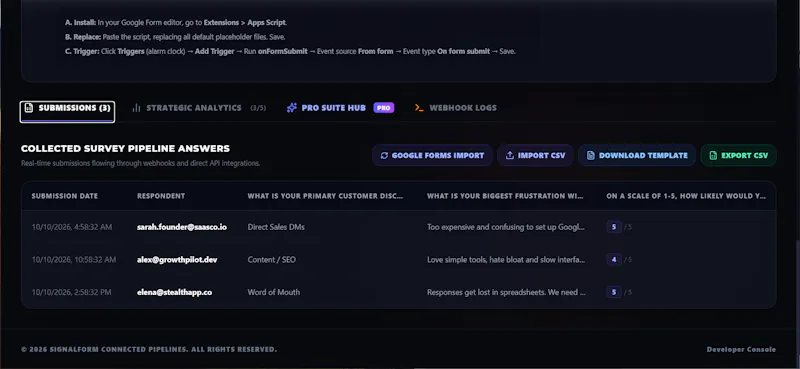Open the Developer Console link

[741, 350]
